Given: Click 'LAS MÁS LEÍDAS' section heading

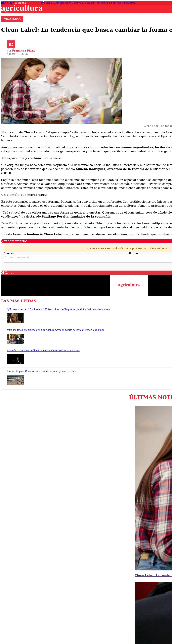Looking at the screenshot, I should 18,301.
